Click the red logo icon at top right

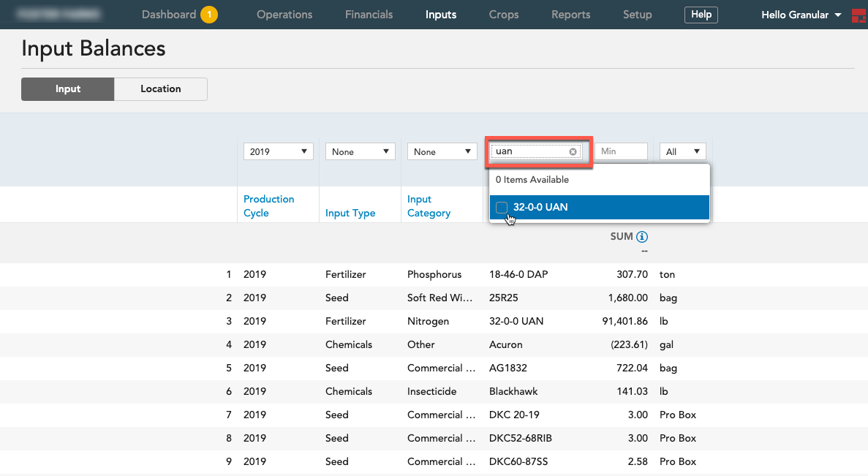[x=858, y=15]
